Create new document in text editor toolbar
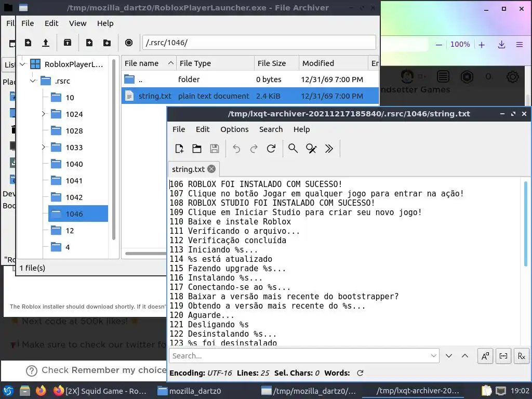532x399 pixels. [179, 149]
